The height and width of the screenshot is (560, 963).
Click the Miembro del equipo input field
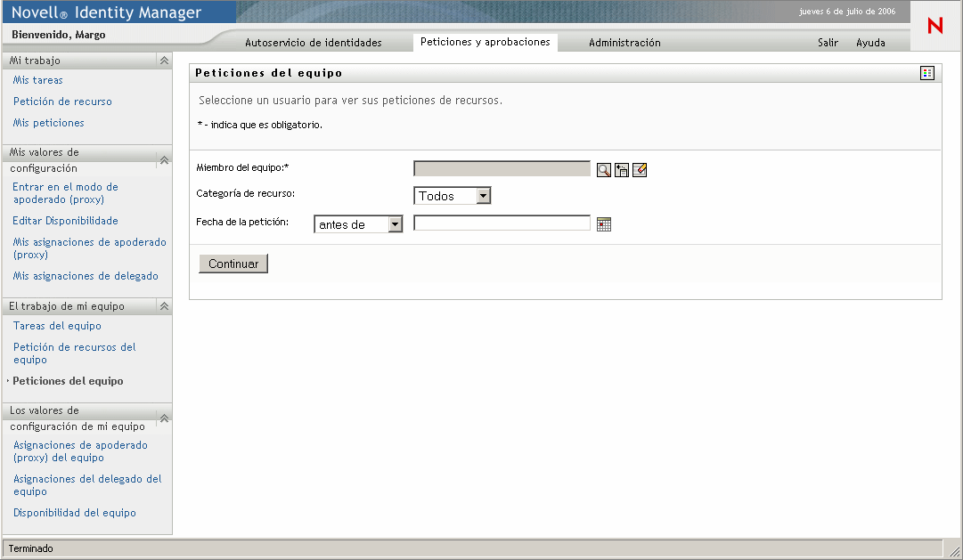(502, 168)
